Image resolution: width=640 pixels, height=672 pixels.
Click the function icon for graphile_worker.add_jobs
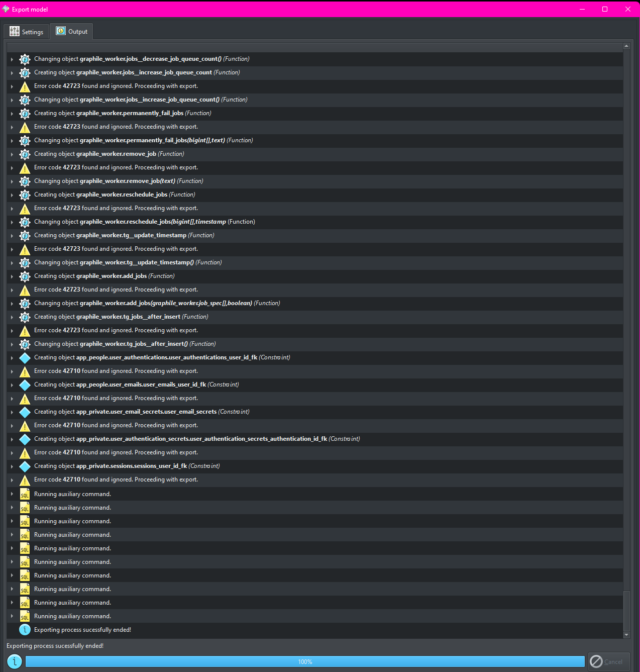[x=25, y=276]
